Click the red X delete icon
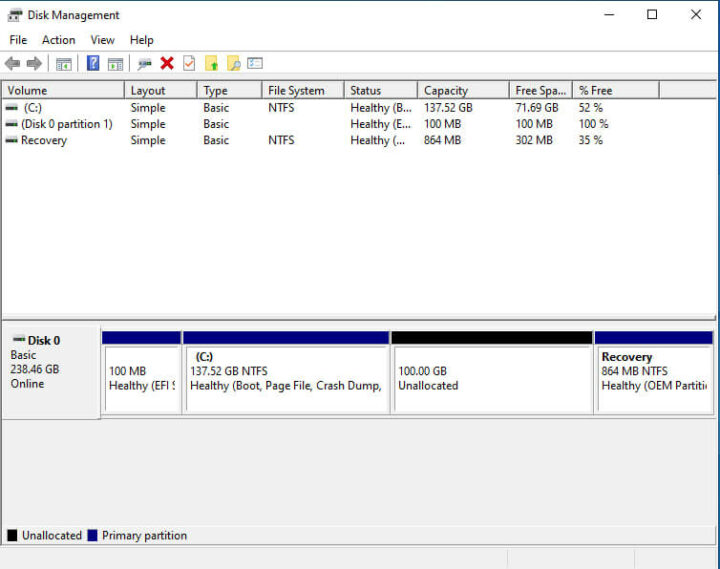Image resolution: width=720 pixels, height=569 pixels. [167, 64]
